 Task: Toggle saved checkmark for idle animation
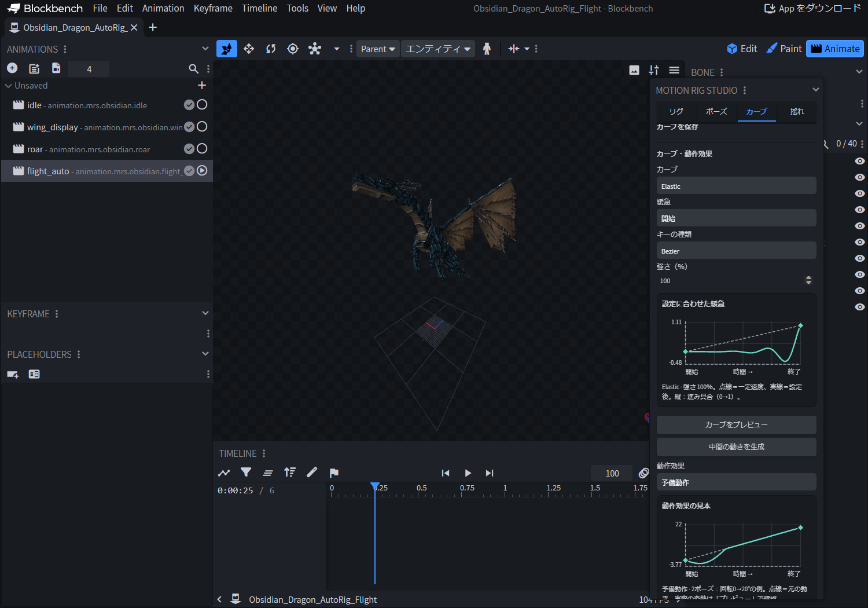(x=189, y=105)
